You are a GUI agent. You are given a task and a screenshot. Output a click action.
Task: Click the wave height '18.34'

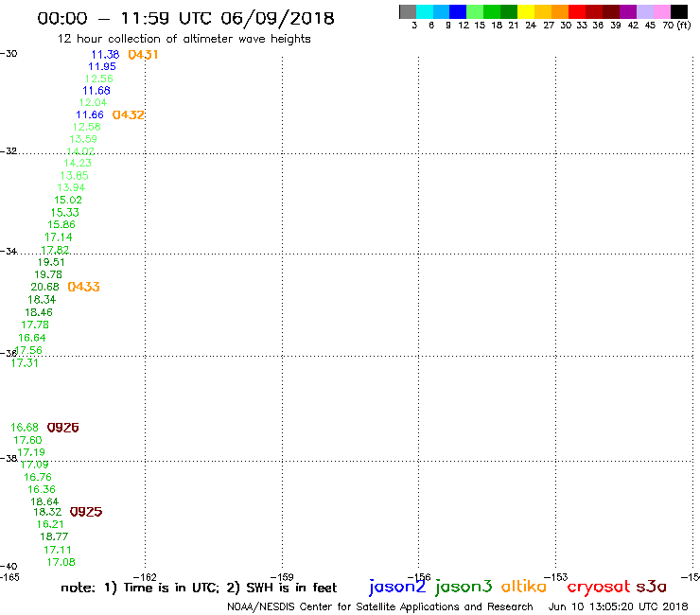click(42, 300)
